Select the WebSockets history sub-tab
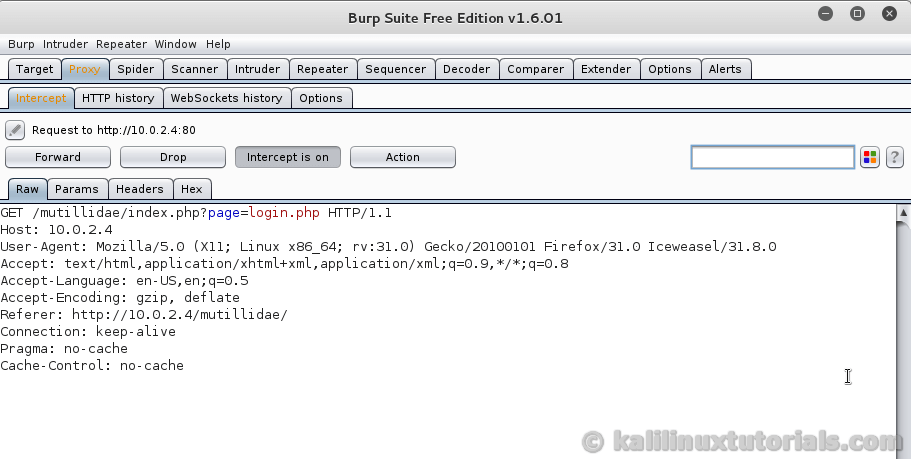 click(226, 98)
